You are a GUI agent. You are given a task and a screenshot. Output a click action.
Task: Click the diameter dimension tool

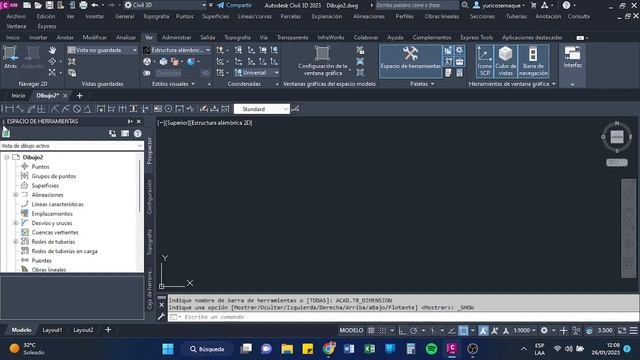click(77, 109)
